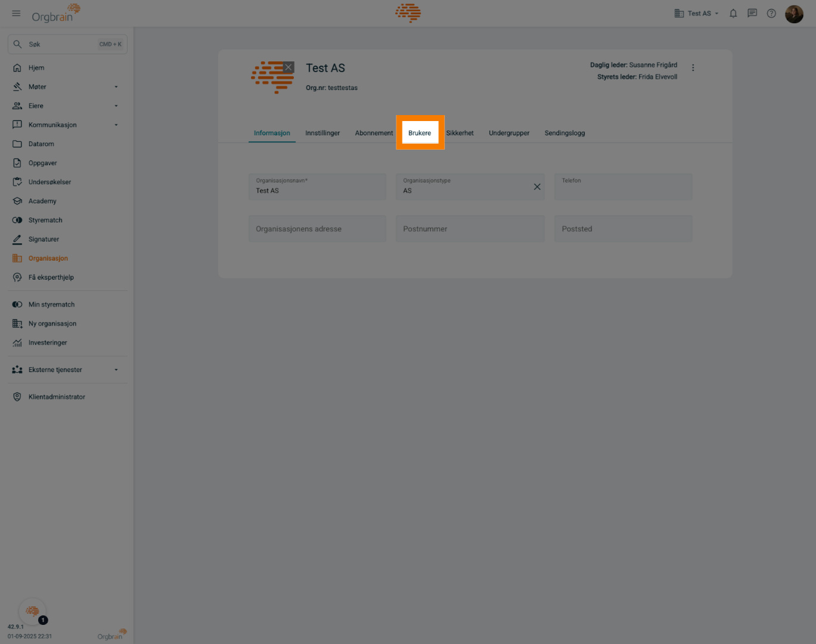Click the Hjem home icon
This screenshot has width=816, height=644.
coord(17,68)
